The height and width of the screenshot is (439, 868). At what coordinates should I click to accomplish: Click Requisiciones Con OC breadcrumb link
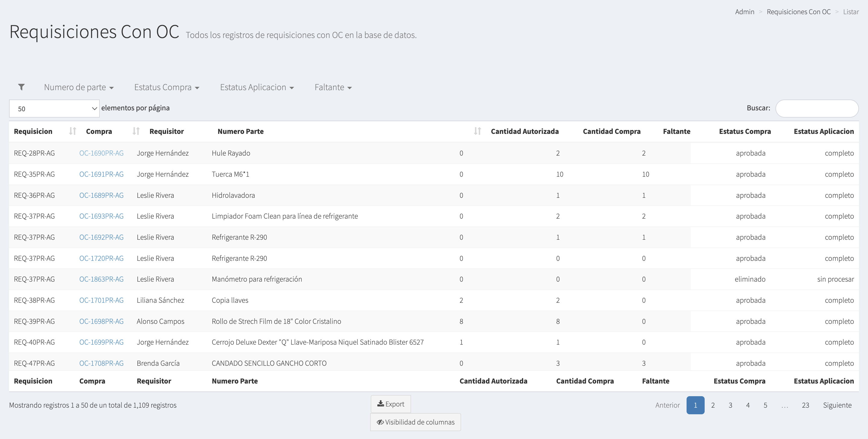(x=798, y=12)
